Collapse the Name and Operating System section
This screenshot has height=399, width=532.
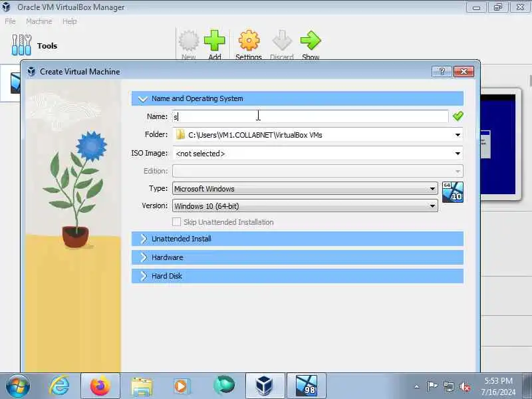coord(297,98)
